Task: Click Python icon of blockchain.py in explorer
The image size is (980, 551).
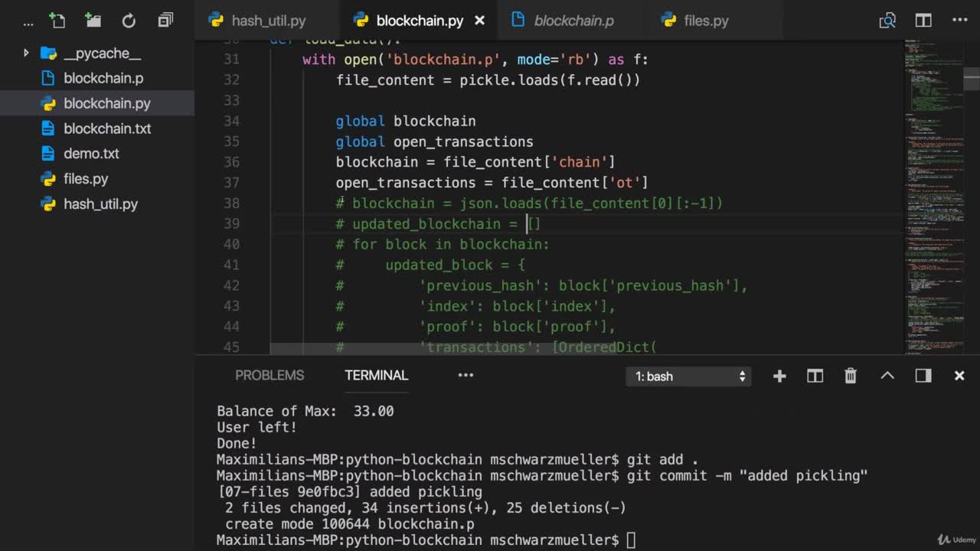Action: (x=48, y=103)
